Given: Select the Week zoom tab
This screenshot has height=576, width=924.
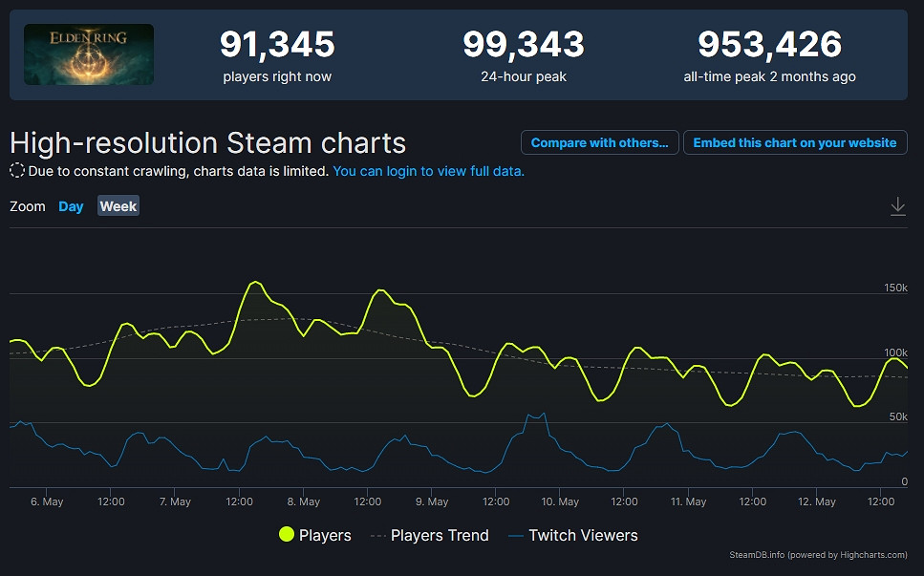Looking at the screenshot, I should (118, 205).
